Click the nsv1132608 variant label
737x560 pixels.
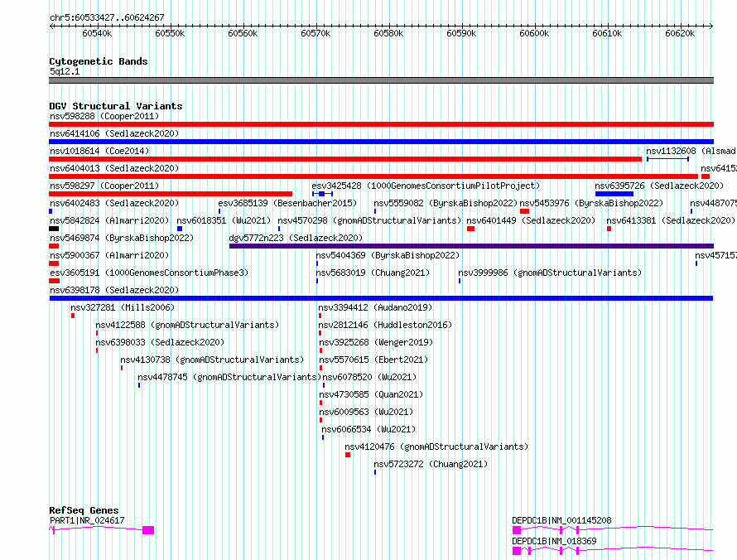click(x=691, y=151)
